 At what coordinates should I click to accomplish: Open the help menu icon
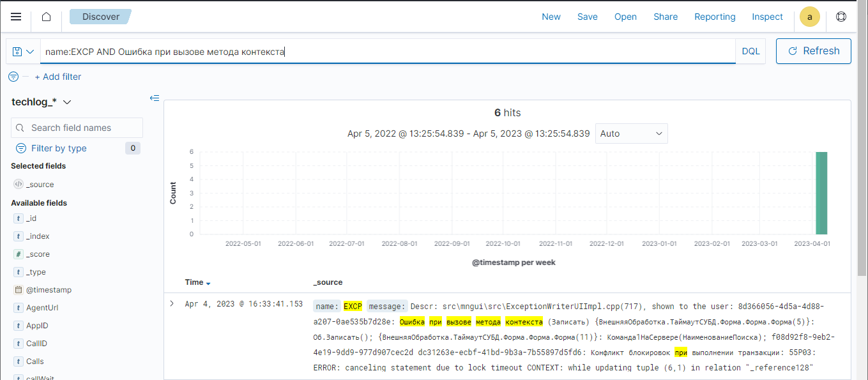click(841, 17)
